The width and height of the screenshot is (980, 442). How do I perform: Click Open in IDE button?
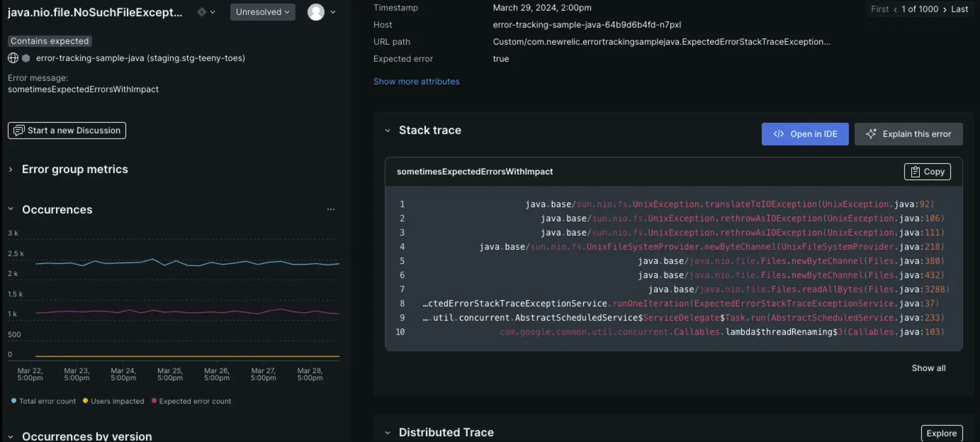tap(805, 134)
